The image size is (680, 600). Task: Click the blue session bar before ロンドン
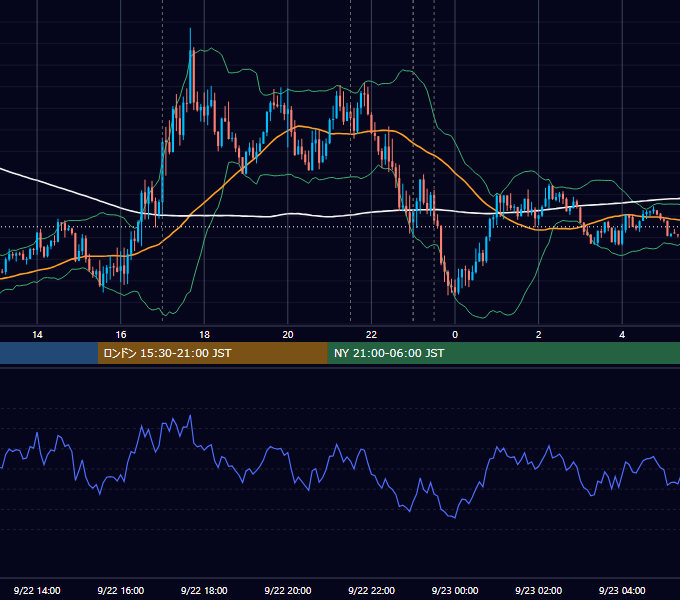point(49,353)
